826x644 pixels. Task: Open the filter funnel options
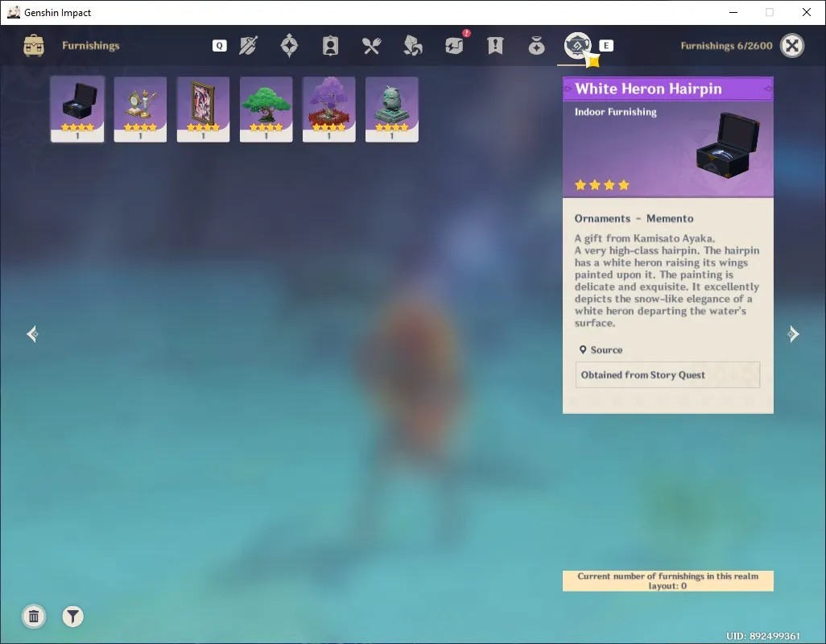pyautogui.click(x=72, y=617)
